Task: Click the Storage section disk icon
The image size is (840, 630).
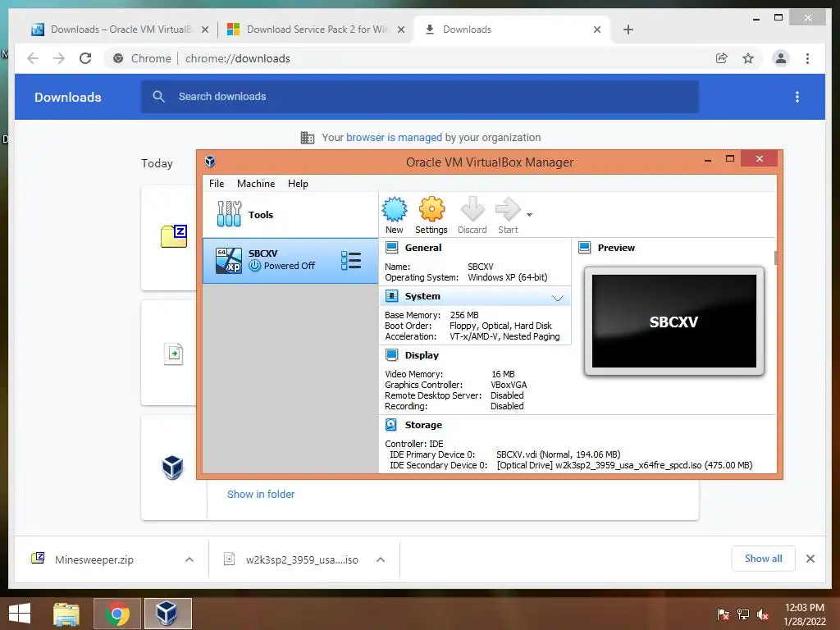Action: click(x=391, y=424)
